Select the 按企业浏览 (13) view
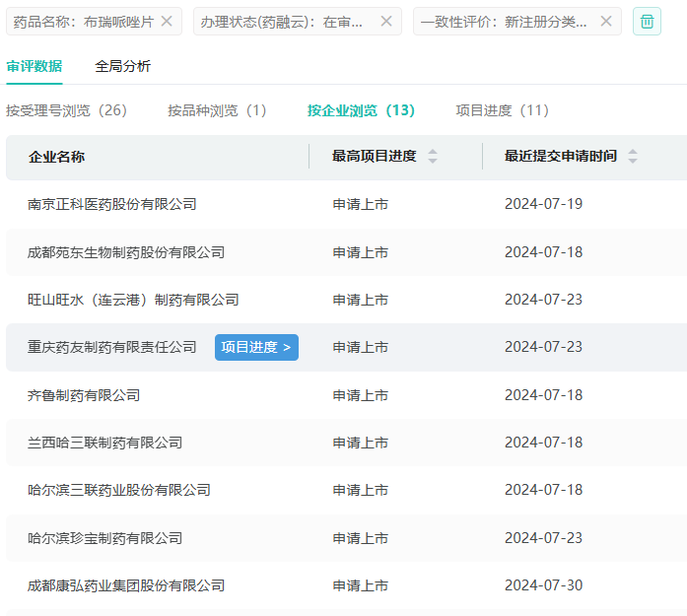This screenshot has height=616, width=687. [x=361, y=110]
